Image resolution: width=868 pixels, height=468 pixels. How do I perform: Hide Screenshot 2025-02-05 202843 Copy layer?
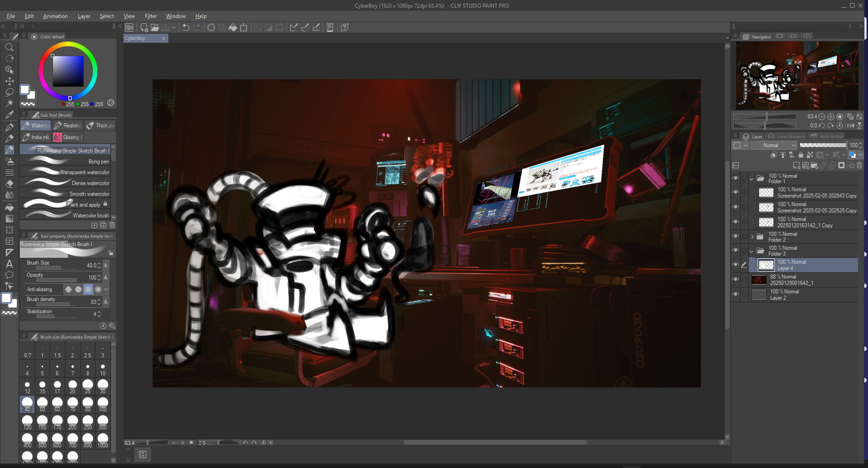click(x=736, y=192)
